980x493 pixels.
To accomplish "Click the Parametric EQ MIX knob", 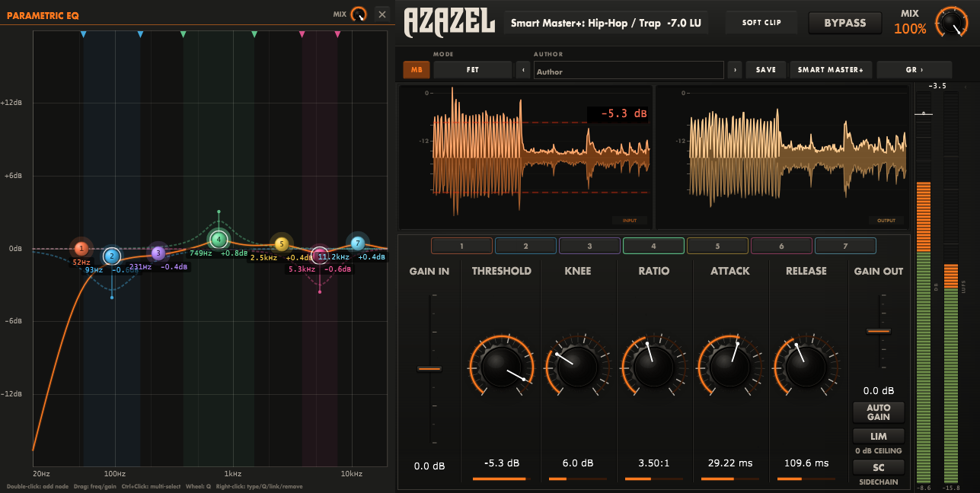I will (359, 14).
